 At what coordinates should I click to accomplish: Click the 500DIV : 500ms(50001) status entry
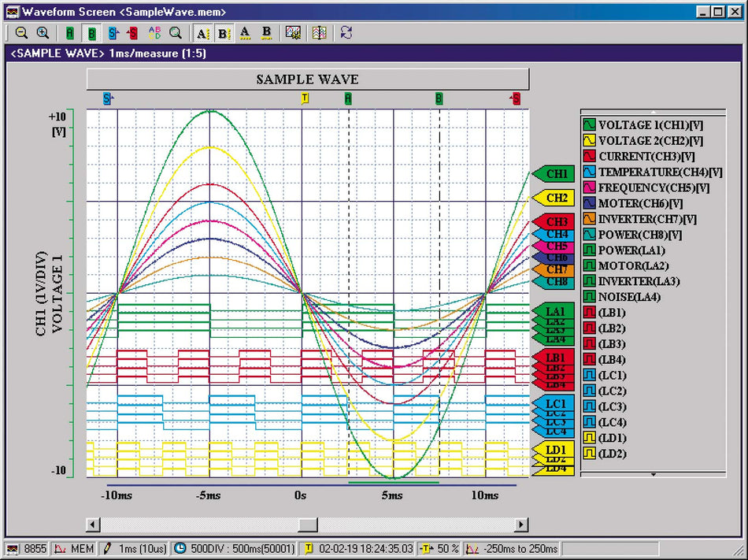point(235,549)
